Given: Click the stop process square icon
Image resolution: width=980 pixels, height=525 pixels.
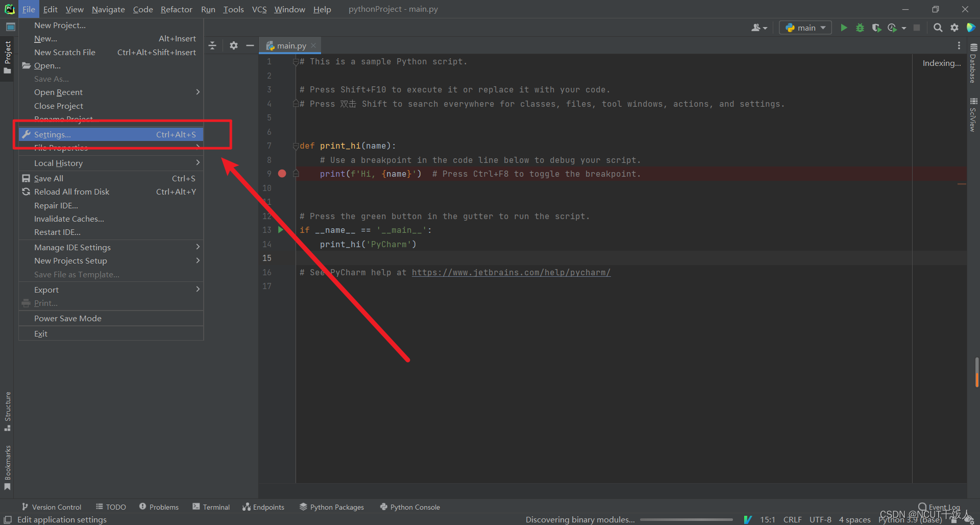Looking at the screenshot, I should coord(917,28).
